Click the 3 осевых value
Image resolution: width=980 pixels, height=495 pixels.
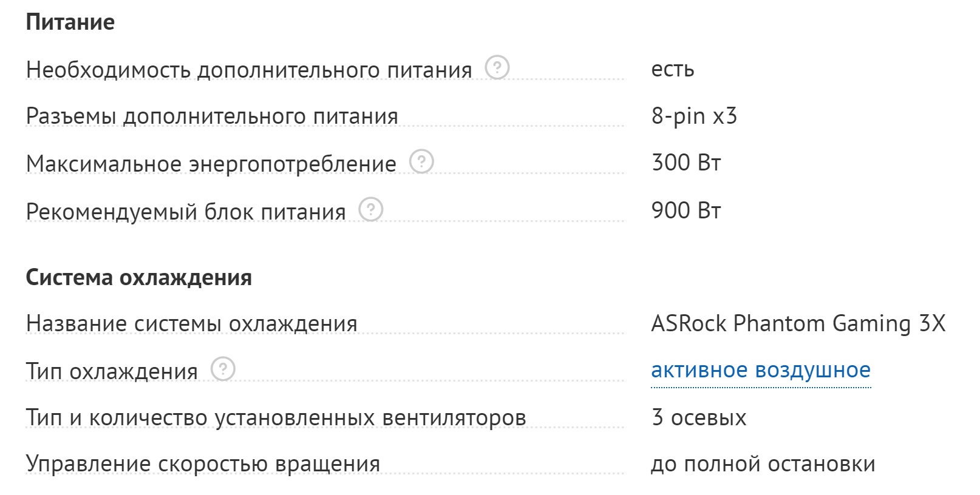[698, 417]
